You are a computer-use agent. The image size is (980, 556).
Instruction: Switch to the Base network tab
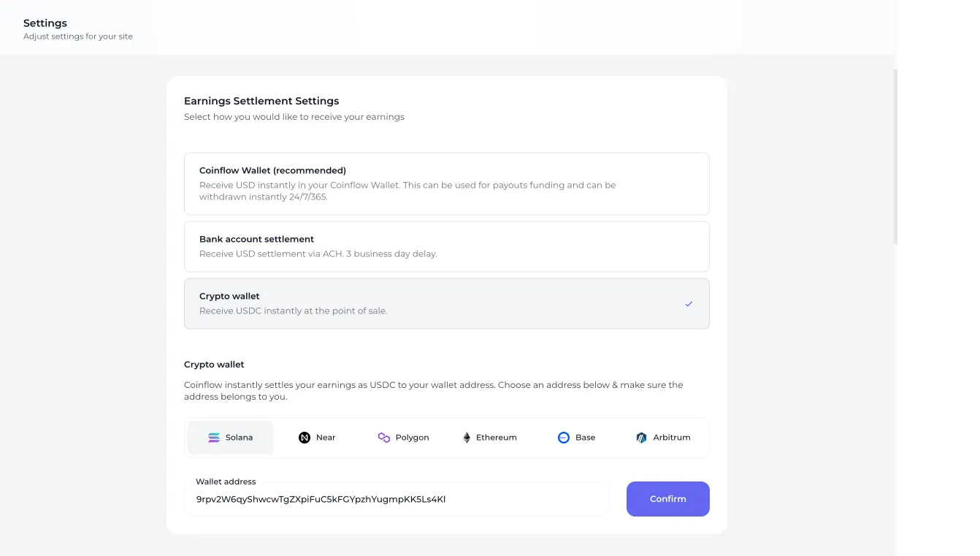click(576, 438)
